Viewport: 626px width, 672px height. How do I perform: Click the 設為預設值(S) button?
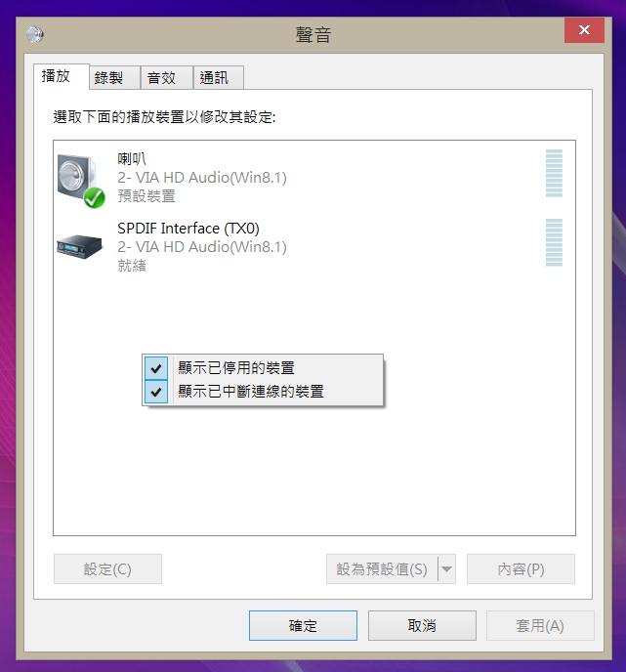382,569
